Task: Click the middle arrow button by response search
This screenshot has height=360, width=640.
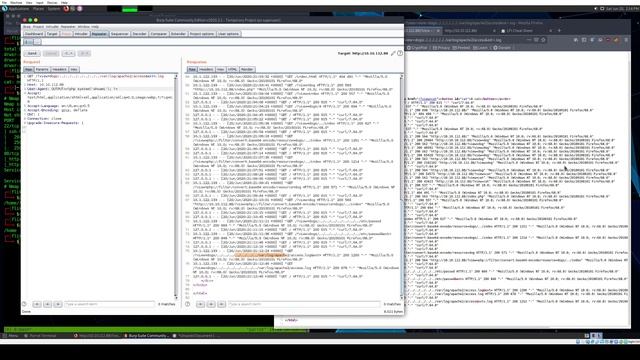Action: click(x=211, y=304)
